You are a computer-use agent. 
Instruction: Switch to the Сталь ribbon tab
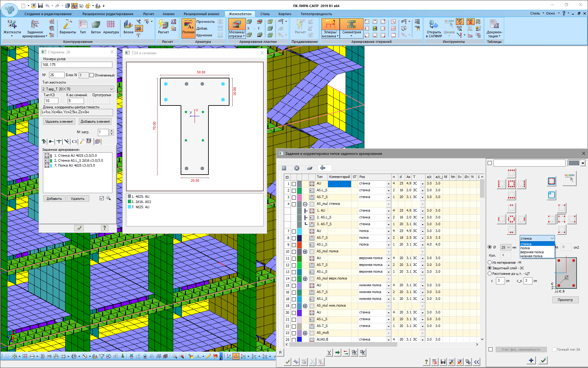tap(265, 14)
